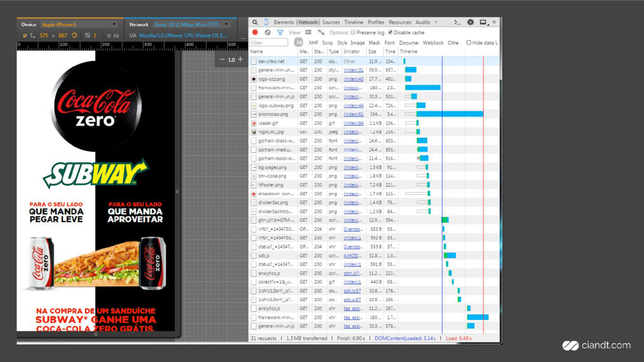The image size is (644, 362).
Task: Click the red record network log button
Action: click(x=255, y=33)
